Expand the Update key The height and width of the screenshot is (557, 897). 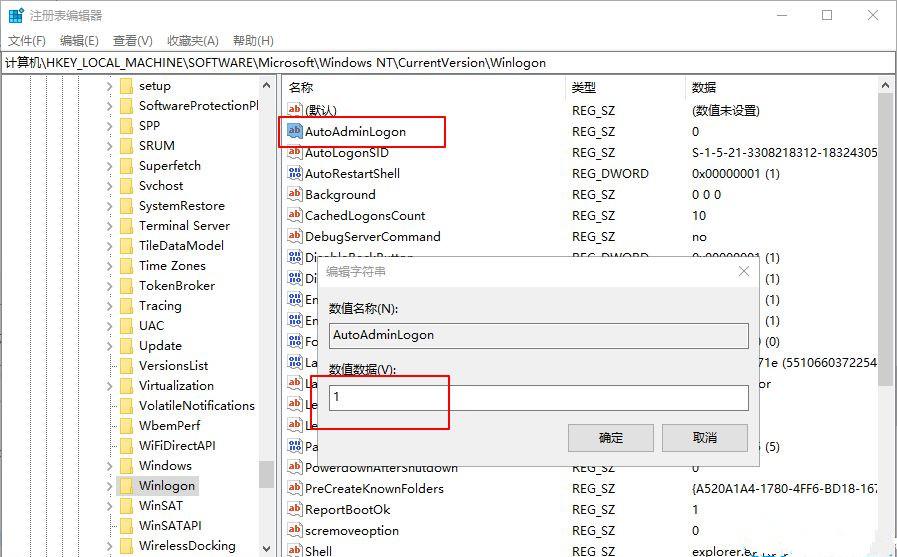(109, 346)
